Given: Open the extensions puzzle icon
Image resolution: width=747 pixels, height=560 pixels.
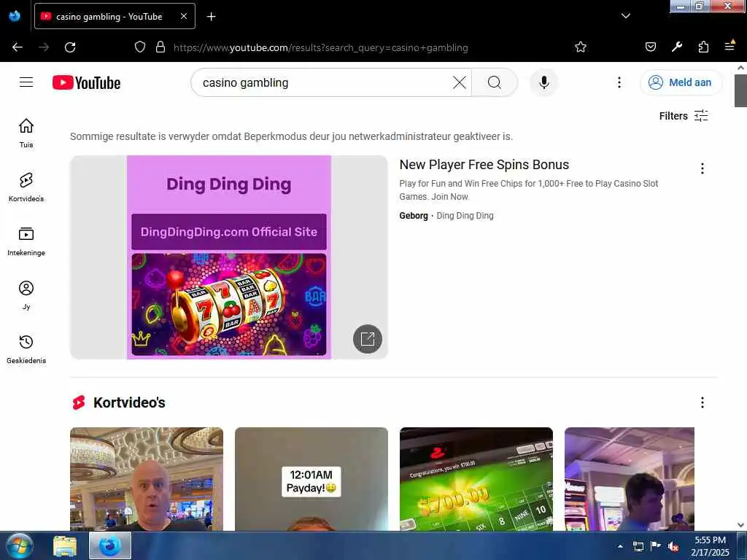Looking at the screenshot, I should pos(703,47).
